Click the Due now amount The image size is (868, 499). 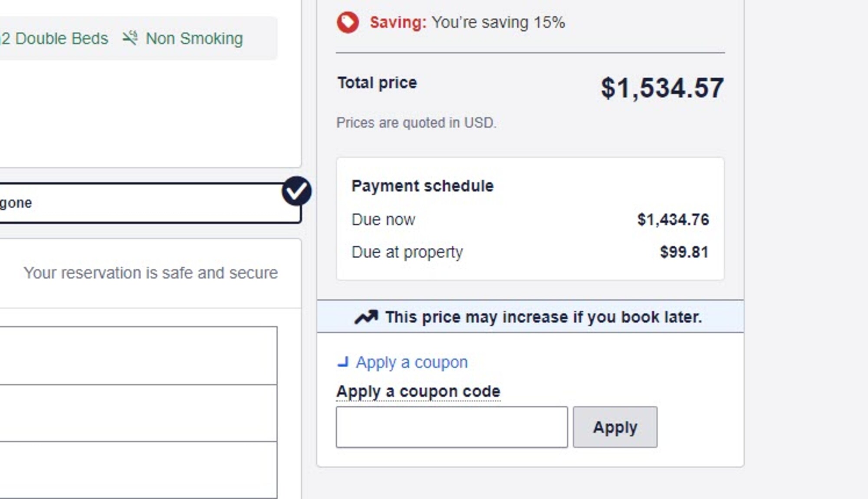coord(673,220)
